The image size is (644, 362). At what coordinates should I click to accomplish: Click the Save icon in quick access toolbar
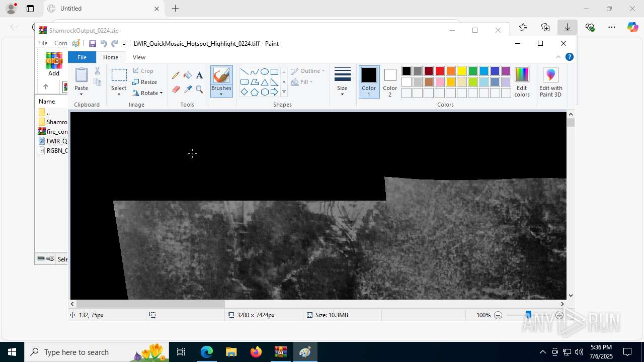point(93,44)
